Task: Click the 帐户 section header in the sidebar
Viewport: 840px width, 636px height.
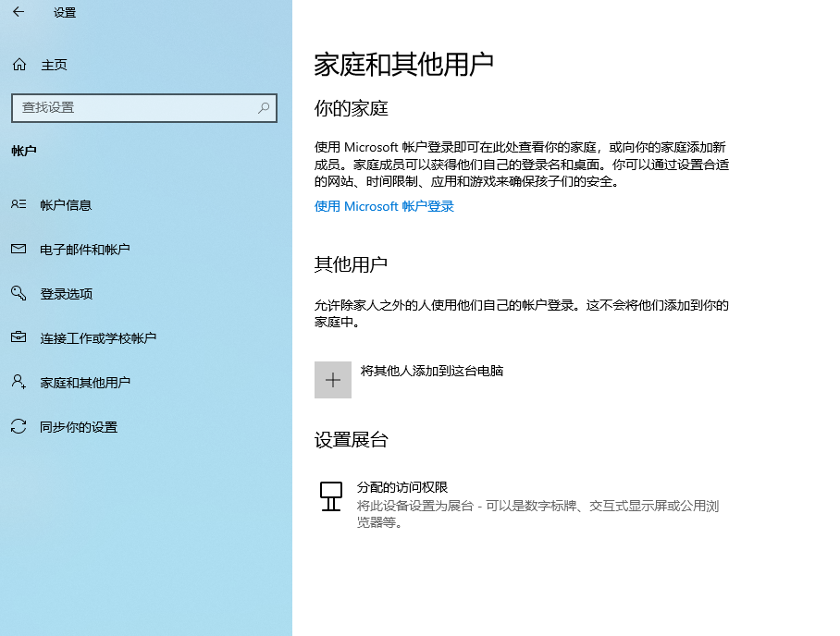Action: pyautogui.click(x=24, y=151)
